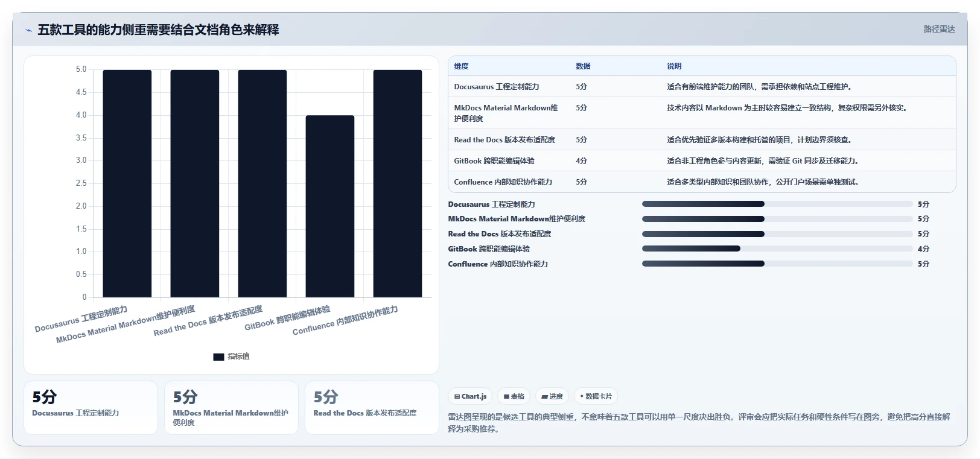Click the 数据 column header
980x459 pixels.
pyautogui.click(x=583, y=66)
